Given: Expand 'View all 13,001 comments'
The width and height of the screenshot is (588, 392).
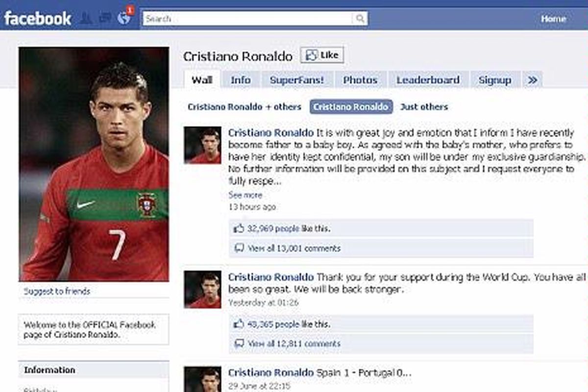Looking at the screenshot, I should (x=294, y=248).
